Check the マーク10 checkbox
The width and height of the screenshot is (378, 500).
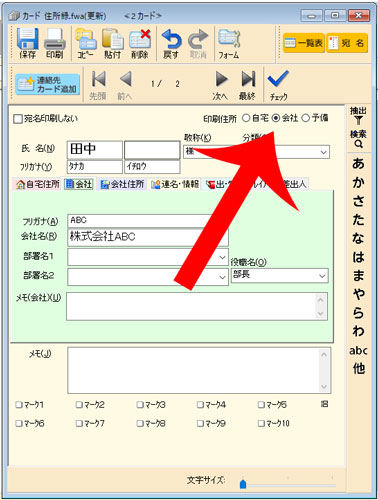tap(261, 423)
